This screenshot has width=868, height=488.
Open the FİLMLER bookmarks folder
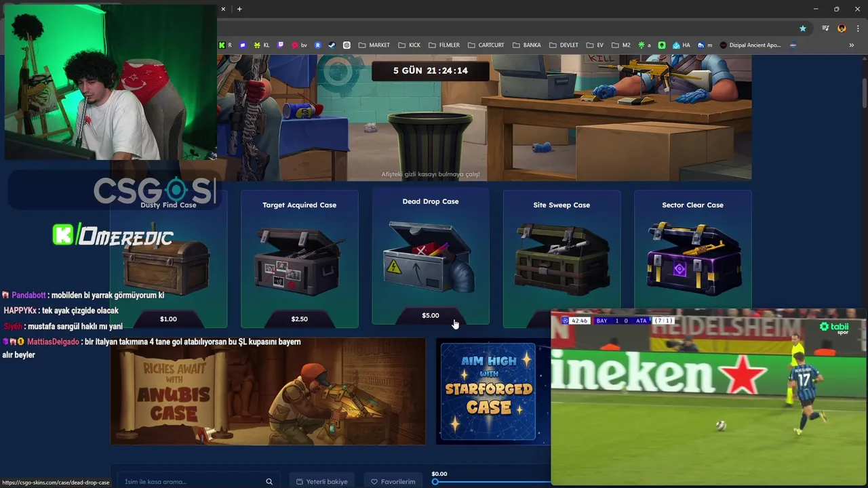(x=443, y=45)
